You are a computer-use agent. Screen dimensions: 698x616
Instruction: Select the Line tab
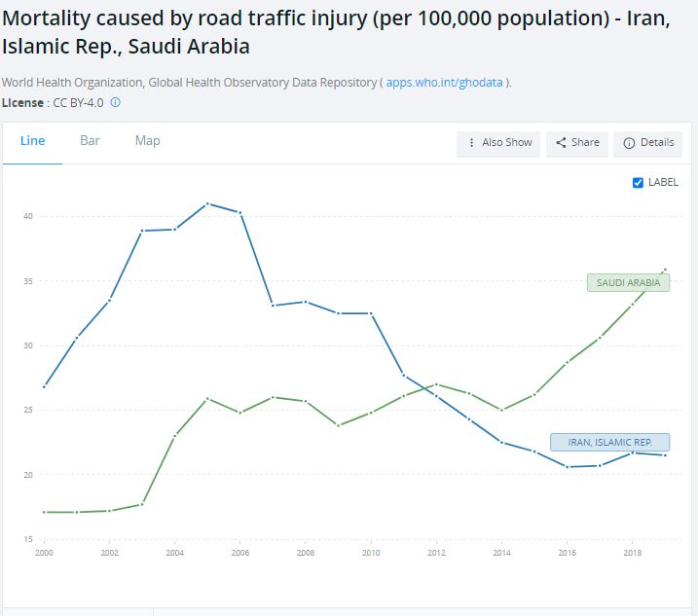point(32,141)
